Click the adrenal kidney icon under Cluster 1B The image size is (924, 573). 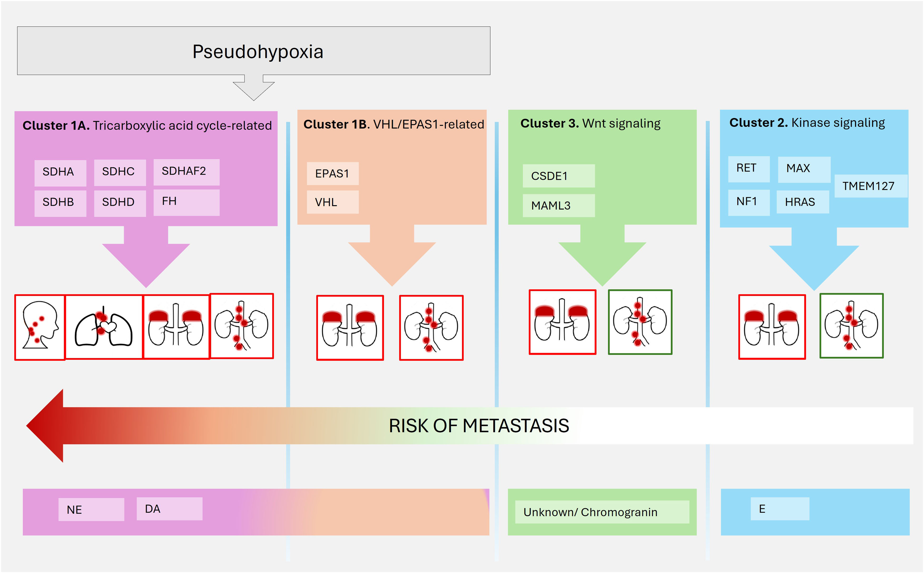coord(350,328)
